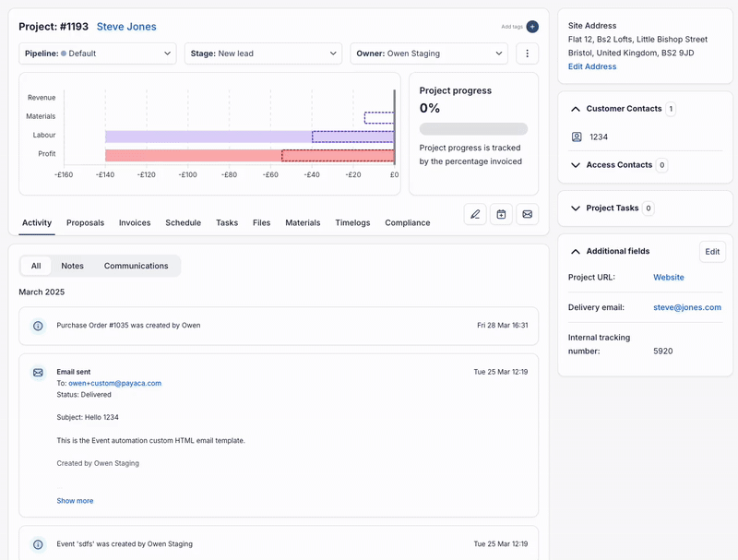Click the Edit Address link

[592, 66]
